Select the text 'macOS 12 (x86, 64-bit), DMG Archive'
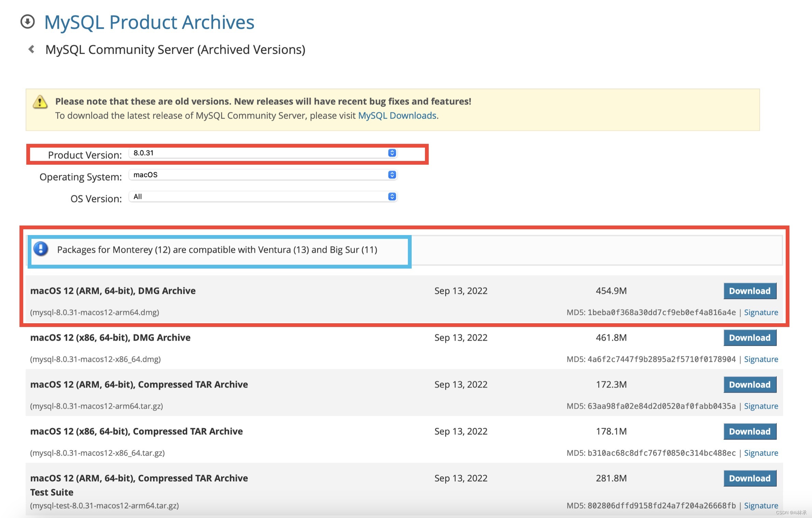This screenshot has height=518, width=812. 110,338
